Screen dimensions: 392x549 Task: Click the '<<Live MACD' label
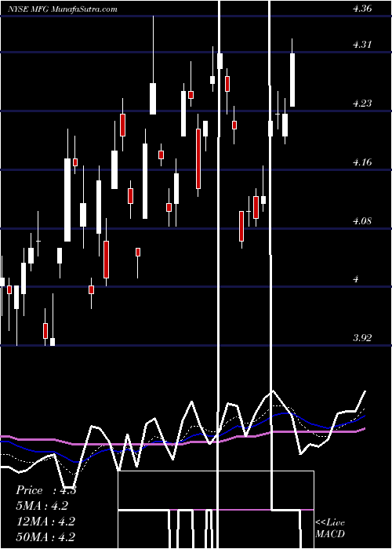[x=330, y=529]
